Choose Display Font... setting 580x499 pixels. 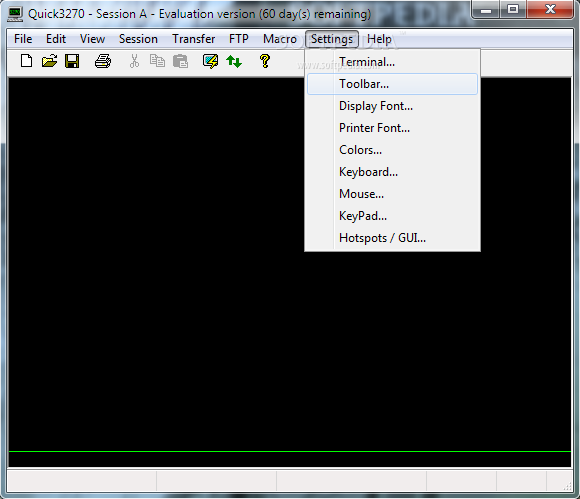click(392, 106)
